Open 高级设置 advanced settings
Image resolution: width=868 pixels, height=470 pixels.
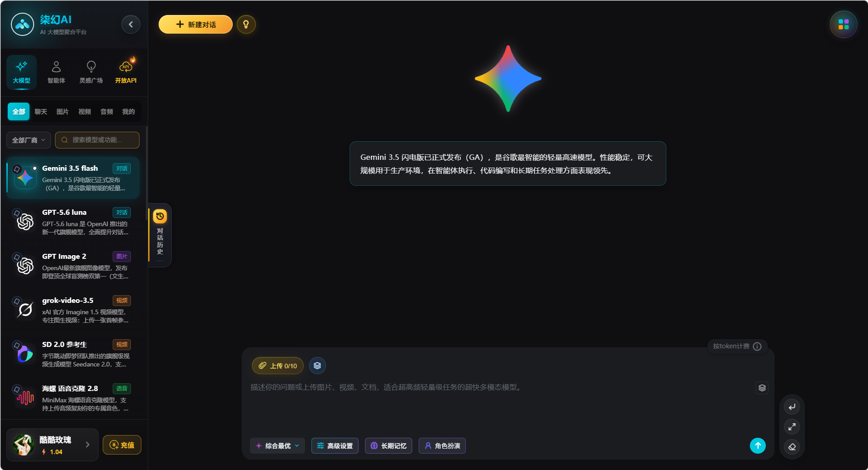pyautogui.click(x=335, y=446)
